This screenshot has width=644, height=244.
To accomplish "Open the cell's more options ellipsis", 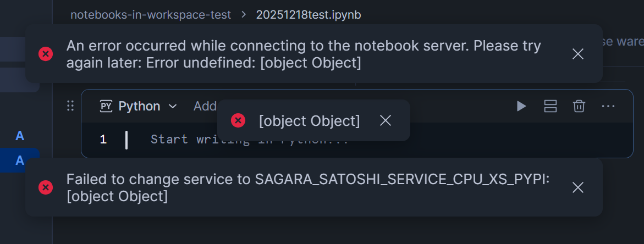I will point(608,106).
